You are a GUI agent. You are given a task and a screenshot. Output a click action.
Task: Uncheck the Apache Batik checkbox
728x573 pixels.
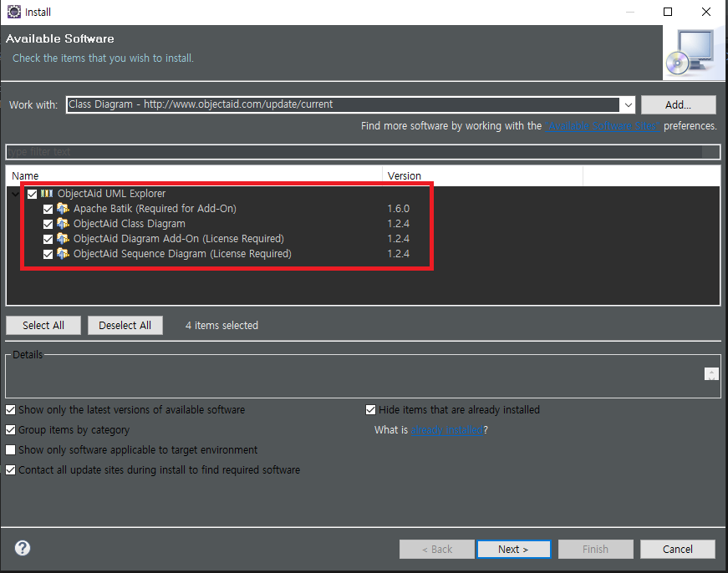tap(48, 209)
